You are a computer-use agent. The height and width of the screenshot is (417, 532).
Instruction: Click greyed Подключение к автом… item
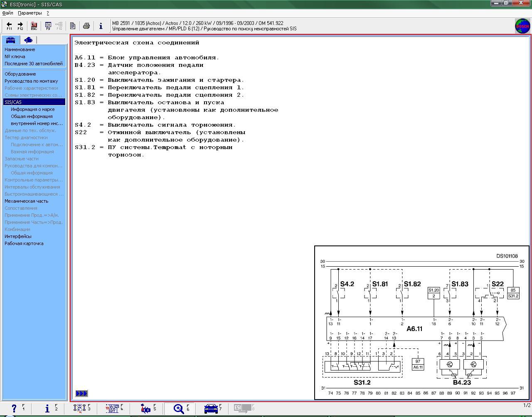tap(37, 145)
